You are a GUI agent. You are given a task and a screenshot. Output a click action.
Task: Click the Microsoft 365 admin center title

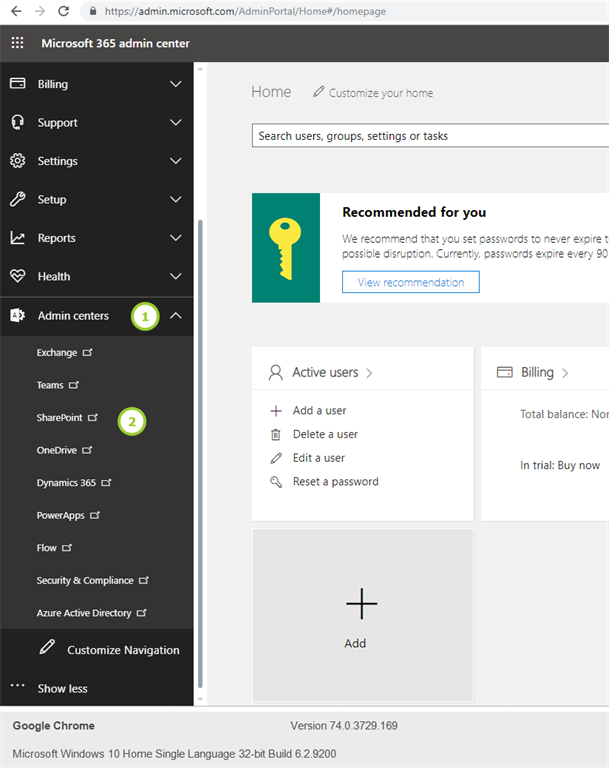pos(115,43)
